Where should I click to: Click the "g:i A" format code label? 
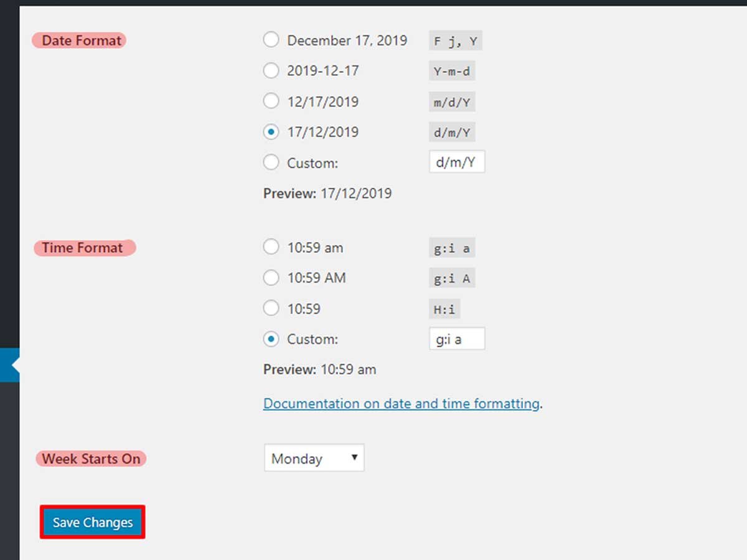pyautogui.click(x=451, y=278)
